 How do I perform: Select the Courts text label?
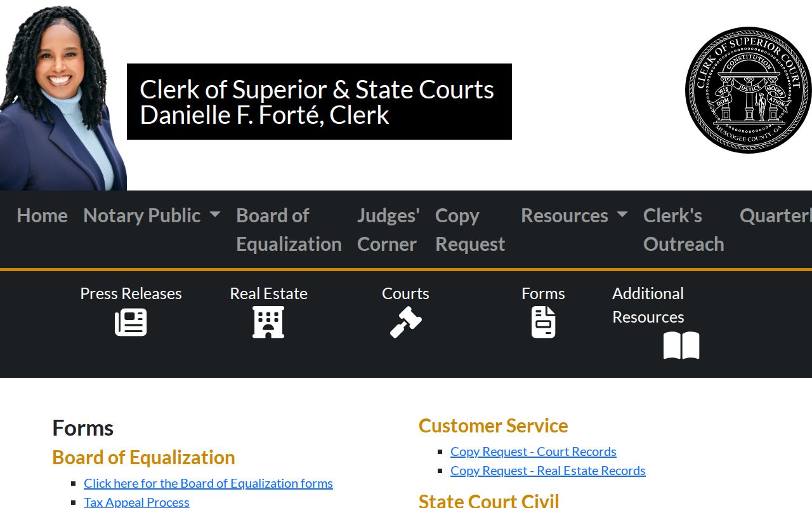tap(405, 293)
